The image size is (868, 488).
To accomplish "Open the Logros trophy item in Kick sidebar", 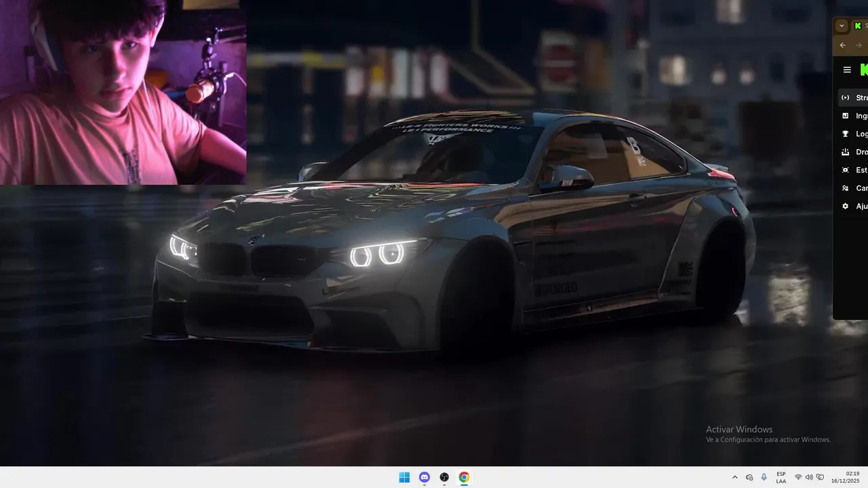I will tap(853, 134).
